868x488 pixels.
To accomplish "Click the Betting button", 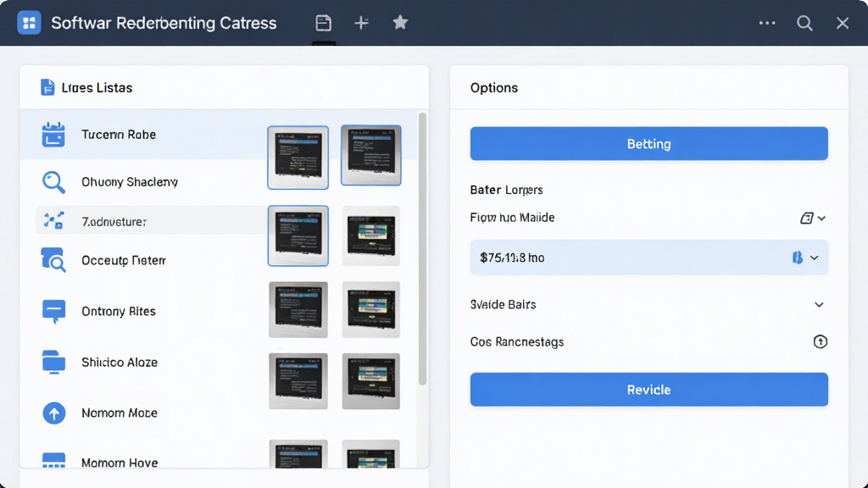I will (648, 144).
